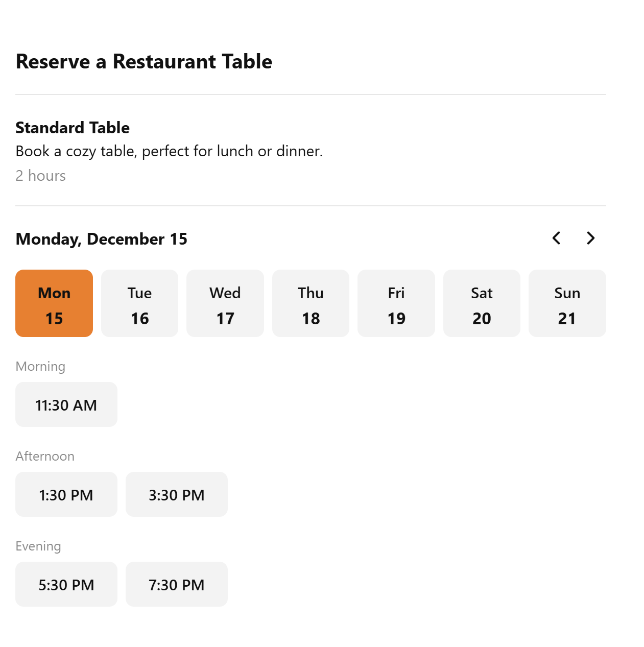644x647 pixels.
Task: Select Monday 15 date tile
Action: [54, 303]
